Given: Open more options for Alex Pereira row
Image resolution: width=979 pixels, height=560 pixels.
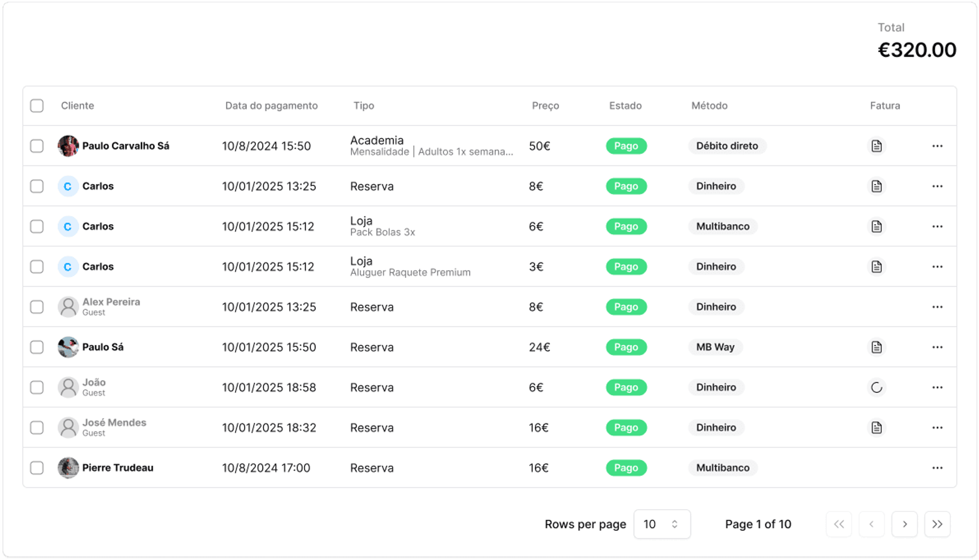Looking at the screenshot, I should pyautogui.click(x=937, y=307).
